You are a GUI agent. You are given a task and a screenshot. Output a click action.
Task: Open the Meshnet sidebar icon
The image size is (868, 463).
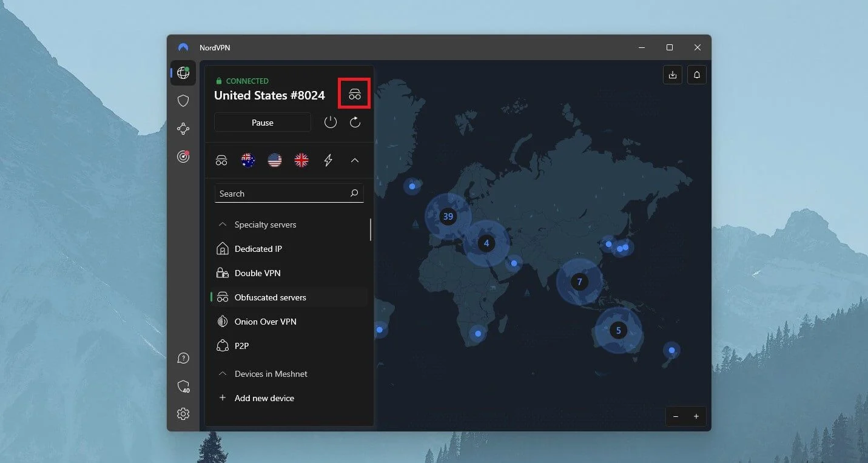click(183, 129)
